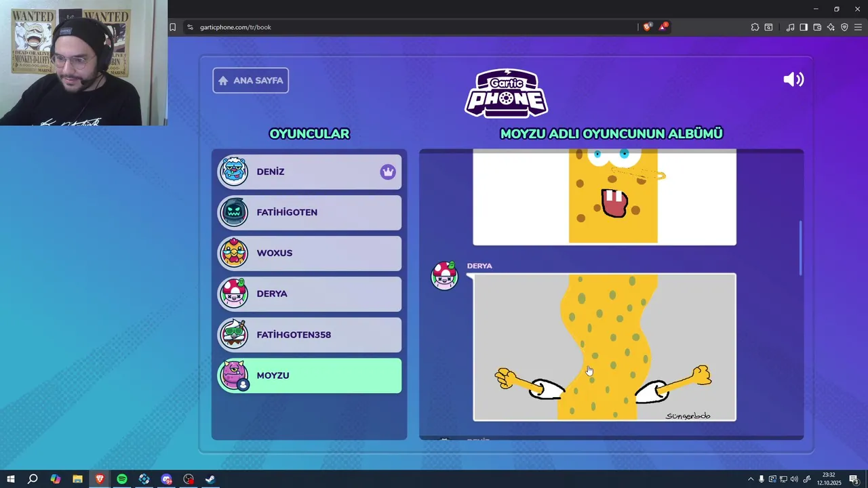This screenshot has height=488, width=868.
Task: Open the recording app taskbar icon
Action: coord(189,479)
